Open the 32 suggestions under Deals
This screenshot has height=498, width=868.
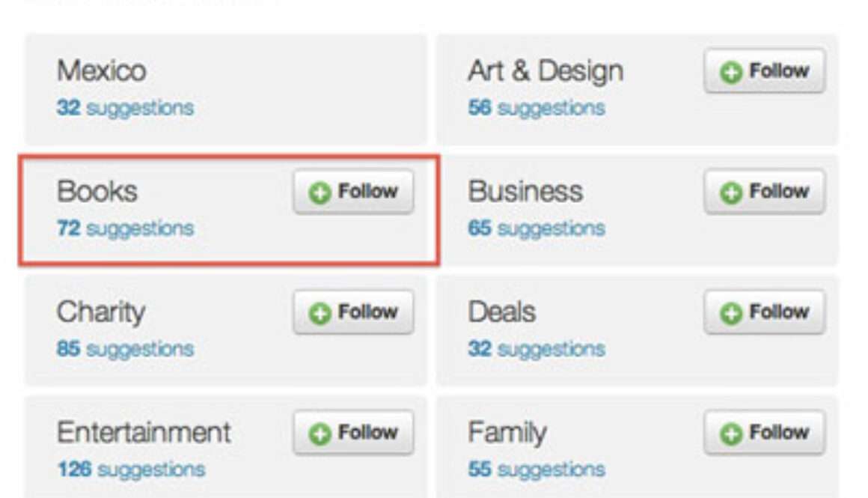[x=537, y=349]
